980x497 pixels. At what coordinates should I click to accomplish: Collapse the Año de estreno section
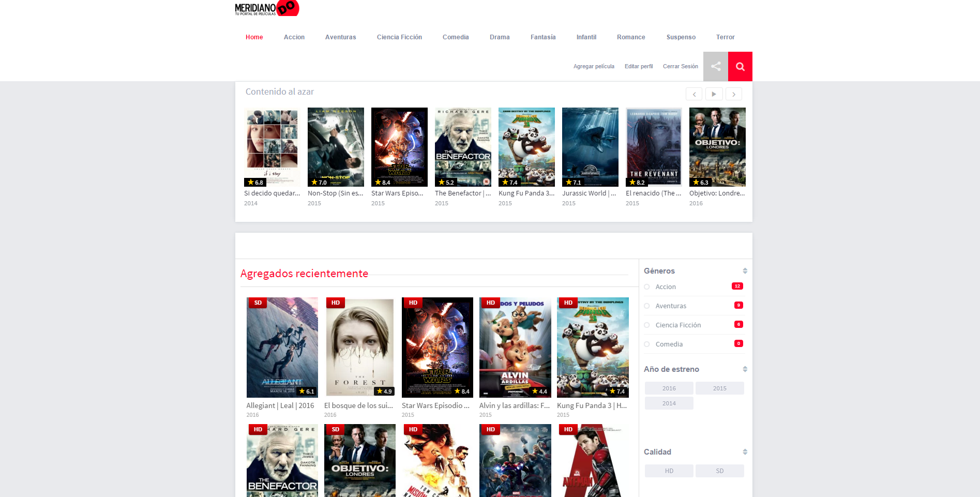coord(745,369)
